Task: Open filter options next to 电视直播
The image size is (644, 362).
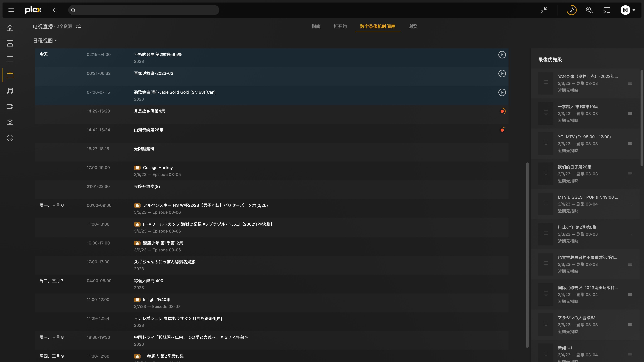Action: pyautogui.click(x=78, y=26)
